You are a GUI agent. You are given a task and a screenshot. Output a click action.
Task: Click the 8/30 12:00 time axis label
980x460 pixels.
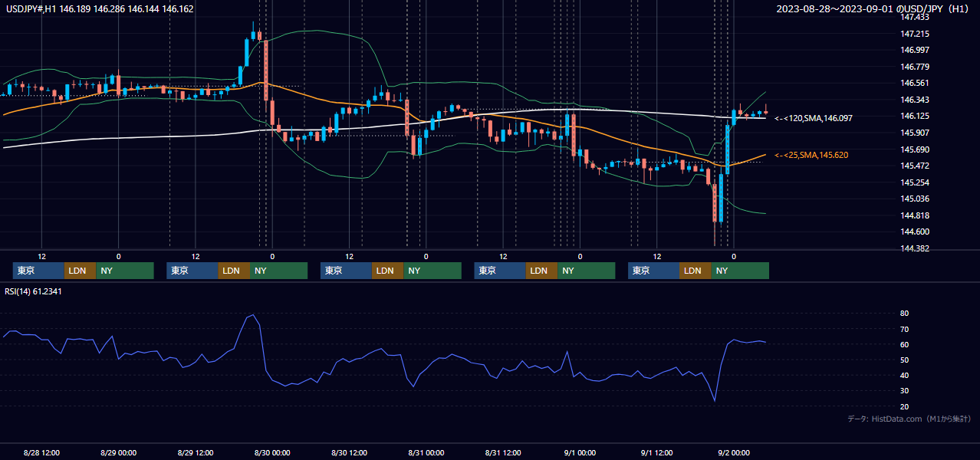(x=349, y=453)
